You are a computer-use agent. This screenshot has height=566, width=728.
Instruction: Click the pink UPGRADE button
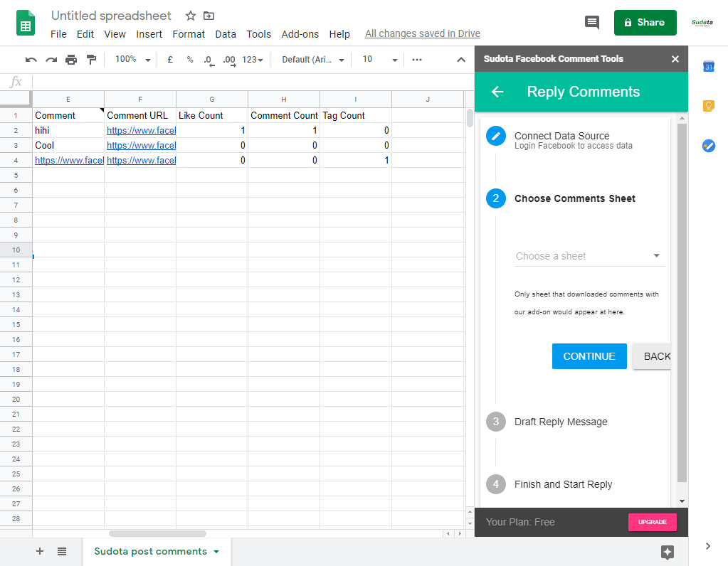pyautogui.click(x=653, y=522)
